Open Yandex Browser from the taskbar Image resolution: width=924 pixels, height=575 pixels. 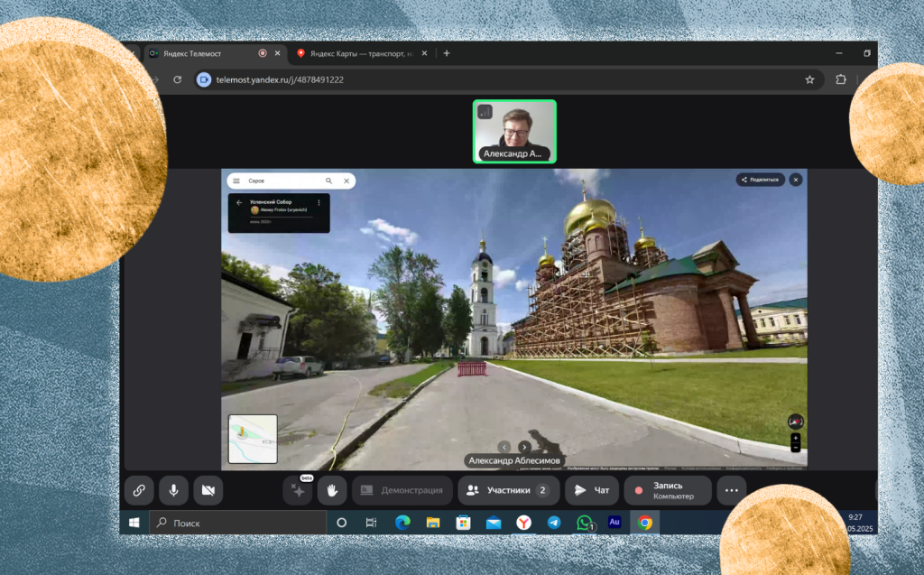(x=523, y=523)
